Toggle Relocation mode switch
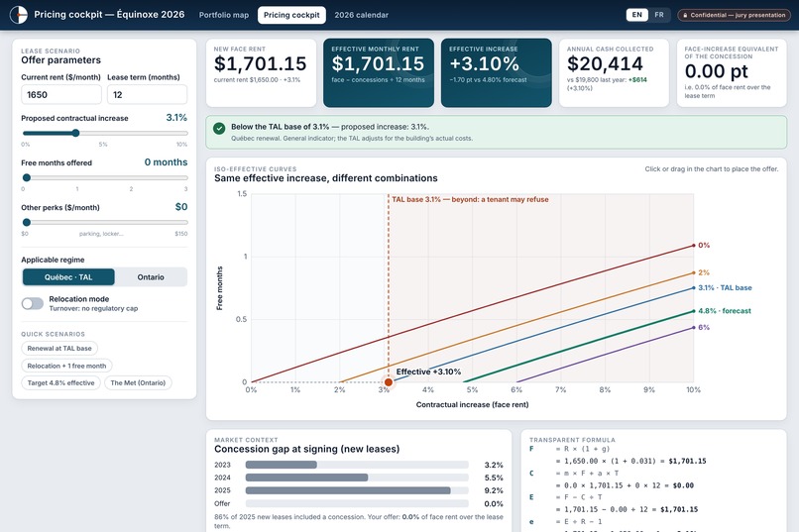 point(32,304)
